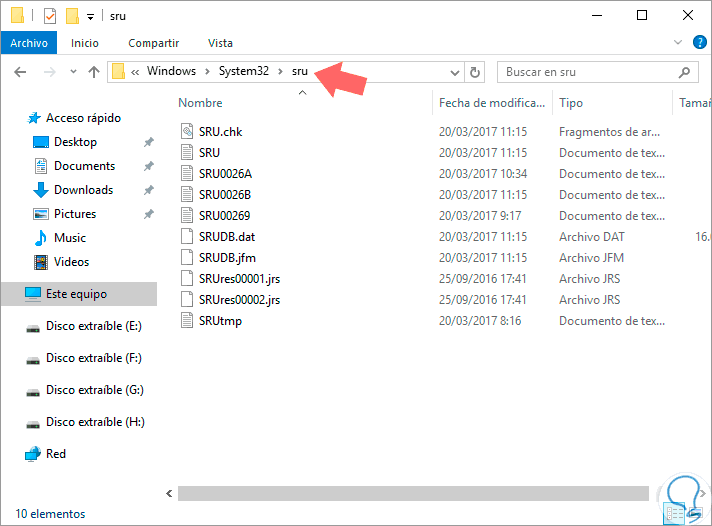This screenshot has width=712, height=526.
Task: Refresh the sru folder
Action: click(475, 72)
